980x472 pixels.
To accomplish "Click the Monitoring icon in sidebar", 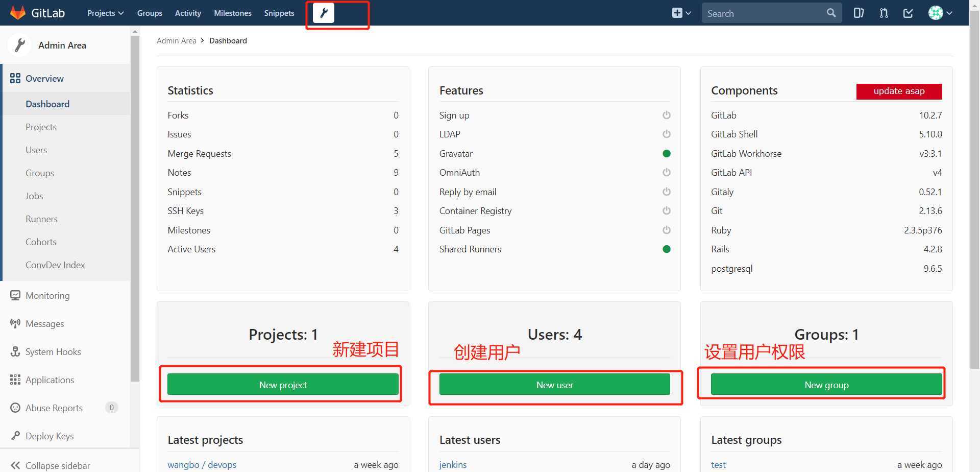I will click(x=15, y=295).
